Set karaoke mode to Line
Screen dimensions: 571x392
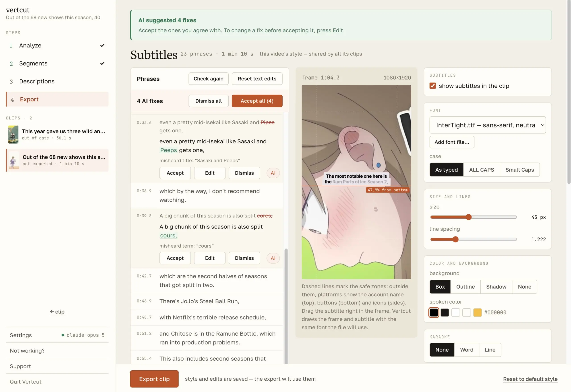click(x=490, y=350)
